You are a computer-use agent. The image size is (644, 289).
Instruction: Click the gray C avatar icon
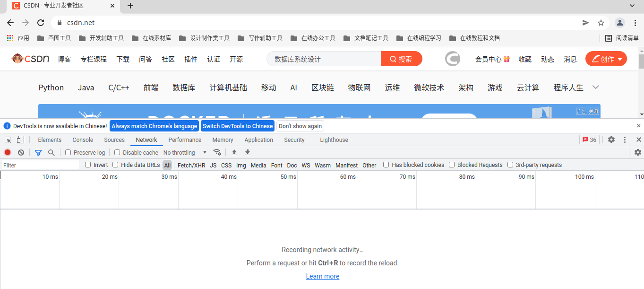coord(453,59)
